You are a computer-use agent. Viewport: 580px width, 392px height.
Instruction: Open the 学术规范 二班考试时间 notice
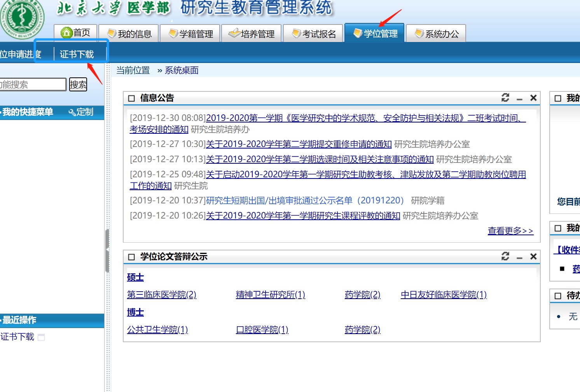coord(328,124)
